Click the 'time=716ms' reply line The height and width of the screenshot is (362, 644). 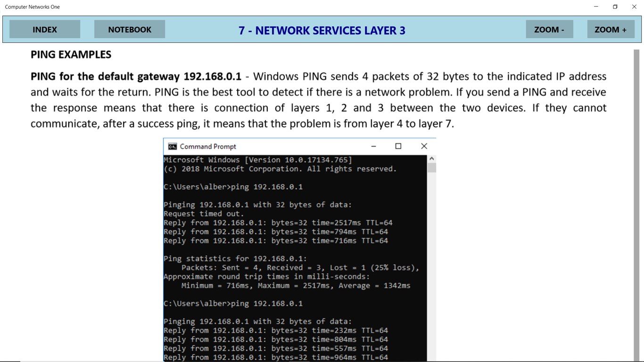[276, 240]
